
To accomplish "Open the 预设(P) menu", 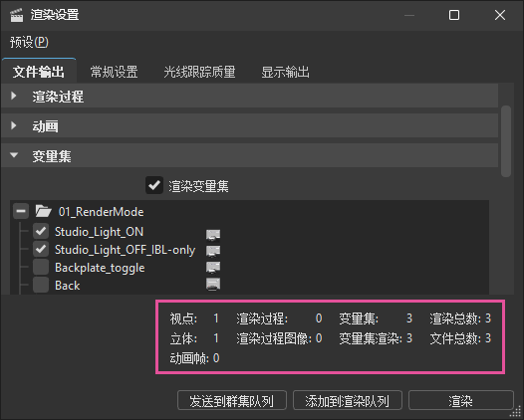I will pyautogui.click(x=29, y=42).
